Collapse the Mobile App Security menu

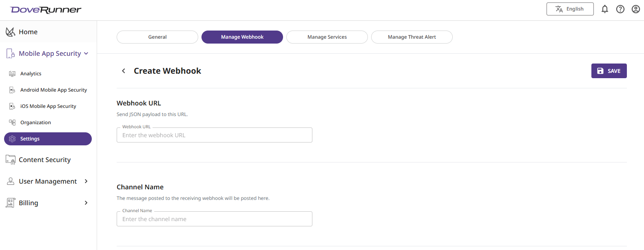[x=86, y=53]
